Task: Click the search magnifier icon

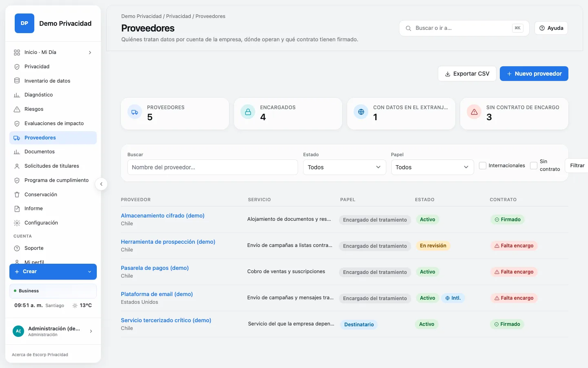Action: pos(408,28)
